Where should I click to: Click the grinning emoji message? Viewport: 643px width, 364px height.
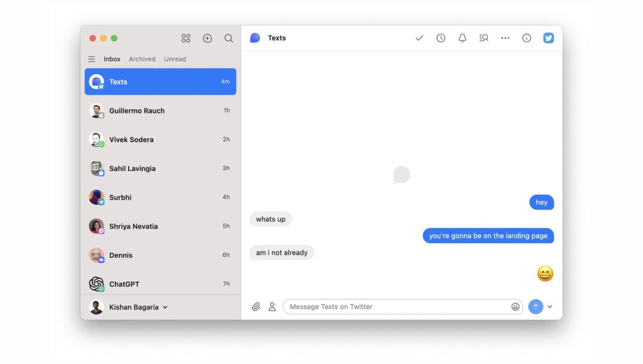click(x=545, y=274)
